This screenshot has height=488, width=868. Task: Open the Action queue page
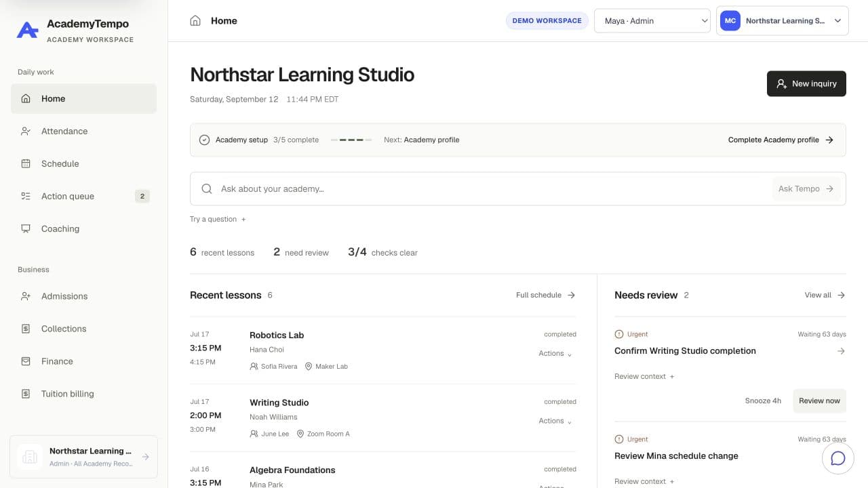tap(83, 196)
